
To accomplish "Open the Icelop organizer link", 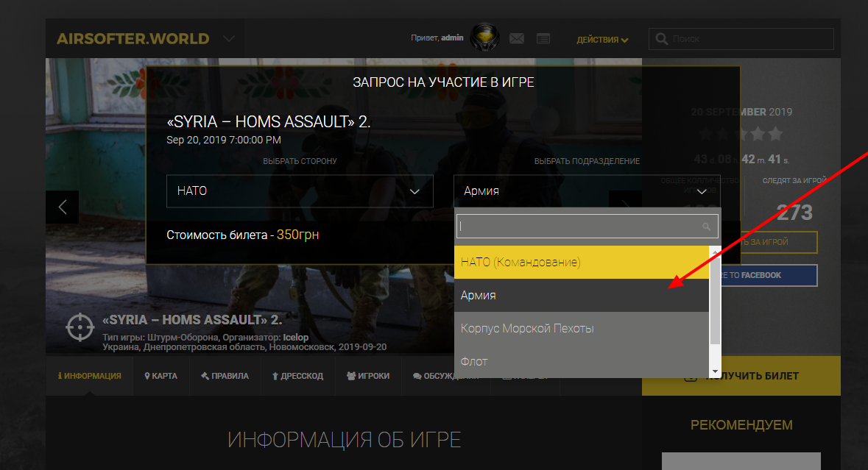I will (296, 338).
